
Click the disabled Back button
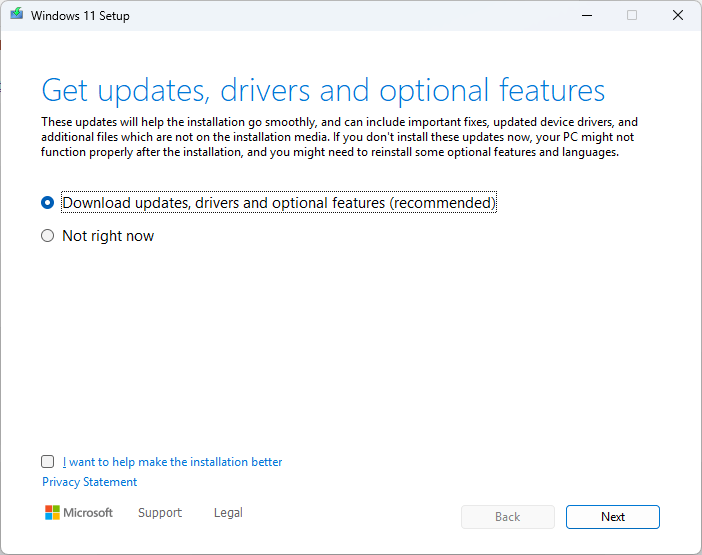click(507, 517)
